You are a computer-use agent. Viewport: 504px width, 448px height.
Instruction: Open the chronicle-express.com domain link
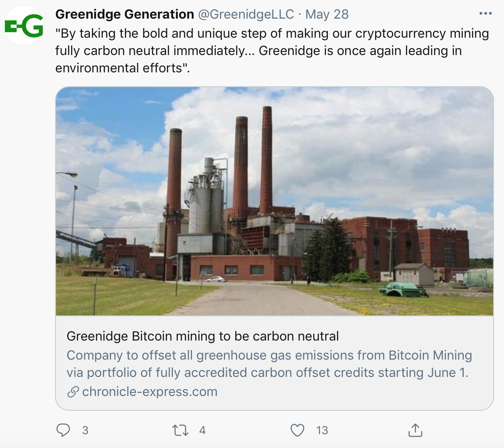(150, 392)
